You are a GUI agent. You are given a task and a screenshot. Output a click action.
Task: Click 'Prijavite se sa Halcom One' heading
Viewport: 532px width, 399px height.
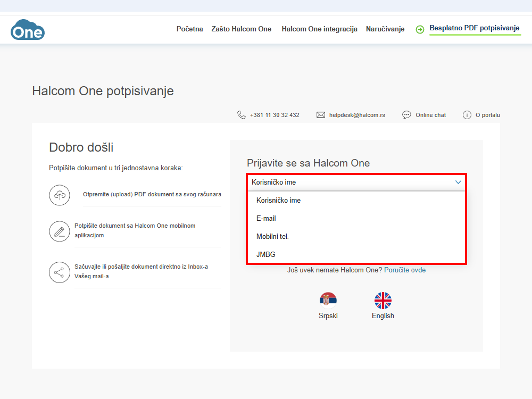click(x=308, y=163)
